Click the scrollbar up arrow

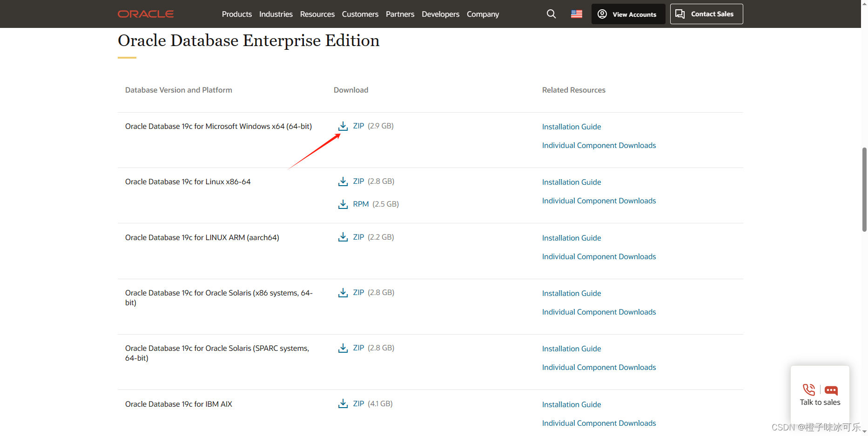pos(864,3)
